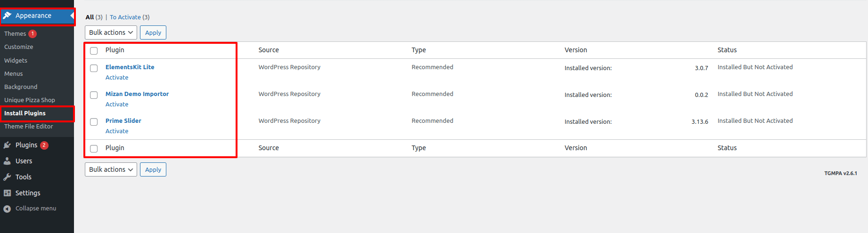This screenshot has width=868, height=233.
Task: Click the Appearance paintbrush icon
Action: point(7,16)
